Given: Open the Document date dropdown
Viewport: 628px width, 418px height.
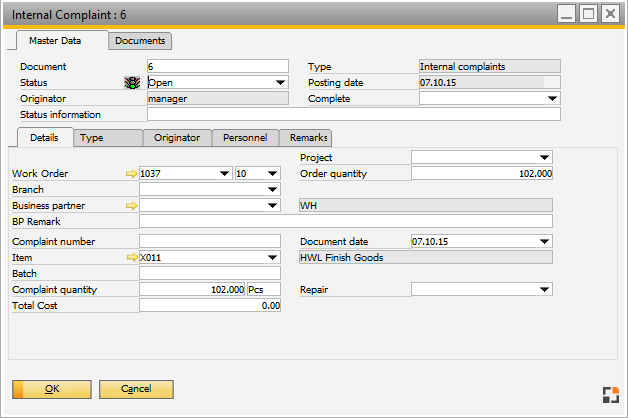Looking at the screenshot, I should tap(544, 242).
